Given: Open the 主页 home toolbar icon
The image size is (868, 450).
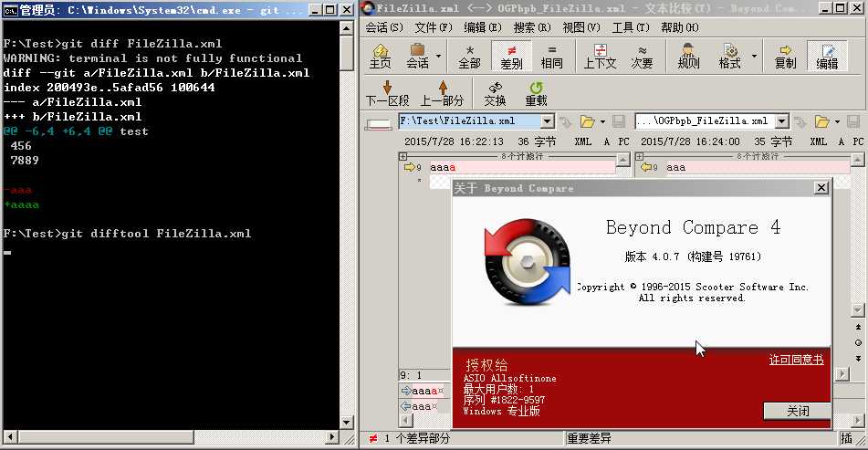Looking at the screenshot, I should (x=381, y=56).
